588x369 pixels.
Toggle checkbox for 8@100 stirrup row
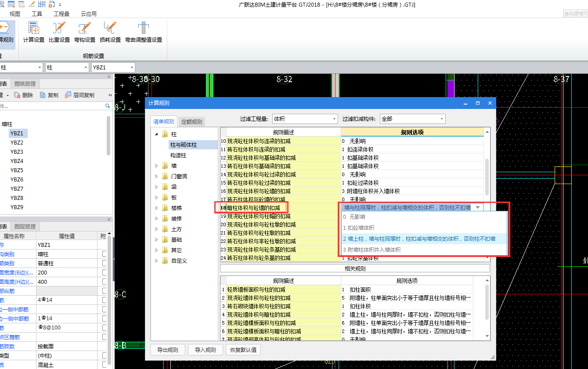(105, 328)
